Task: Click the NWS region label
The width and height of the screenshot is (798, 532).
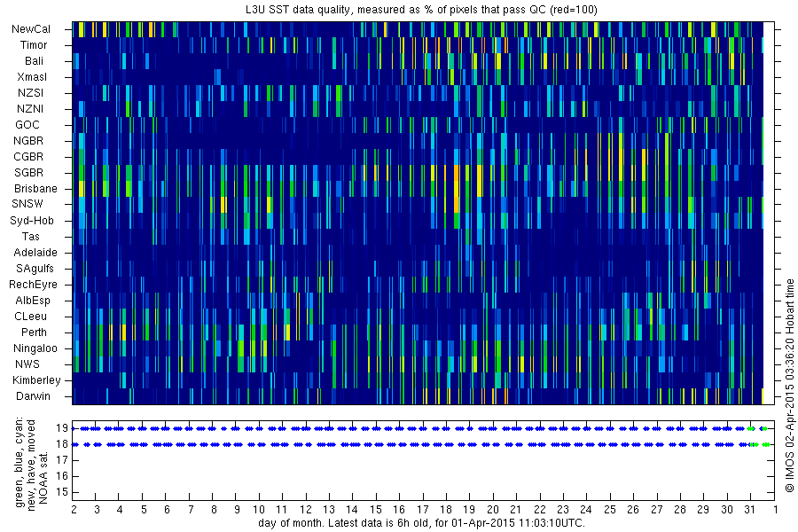Action: click(27, 364)
